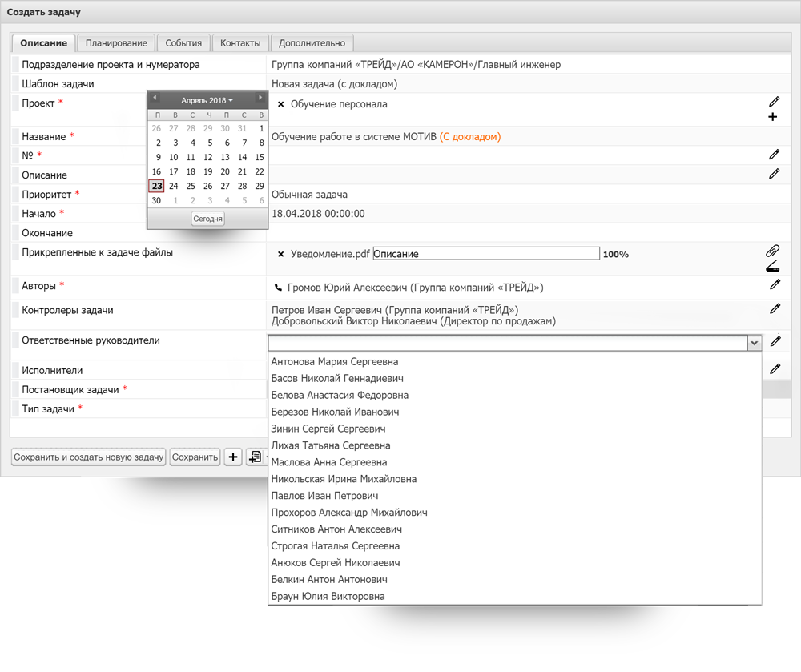Remove the Обучение персонала project with the x
The height and width of the screenshot is (672, 801).
point(280,104)
